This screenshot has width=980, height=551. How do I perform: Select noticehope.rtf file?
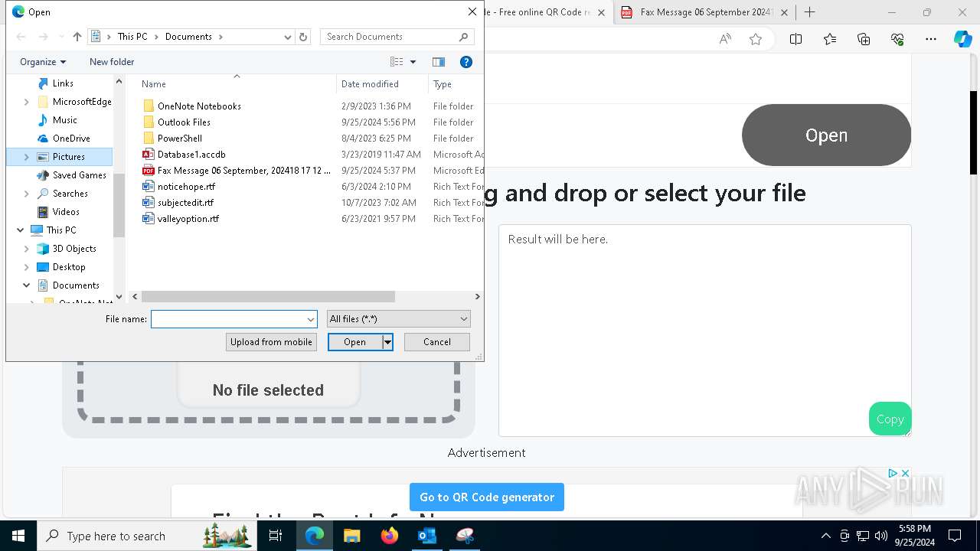[x=186, y=187]
